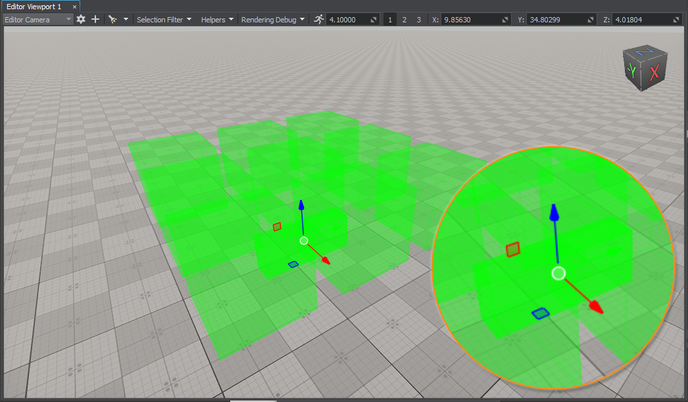688x402 pixels.
Task: Switch to Editor Viewport 1 tab
Action: tap(34, 6)
